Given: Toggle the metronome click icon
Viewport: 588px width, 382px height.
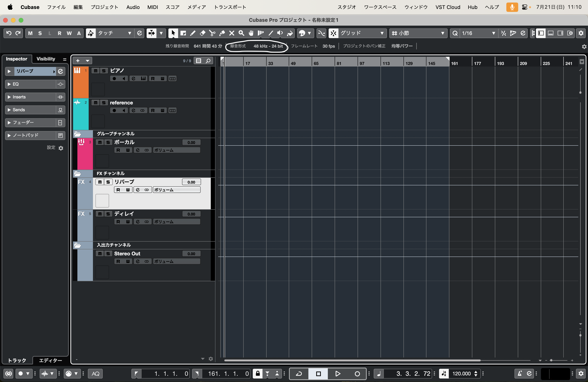Looking at the screenshot, I should coord(520,373).
